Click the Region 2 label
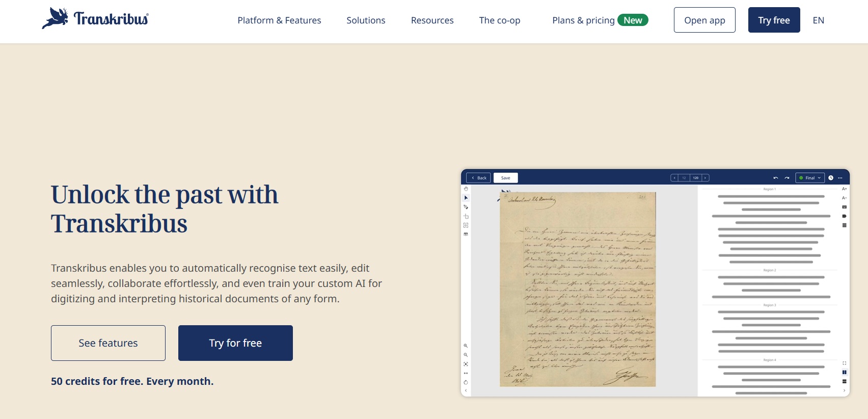 (x=769, y=270)
